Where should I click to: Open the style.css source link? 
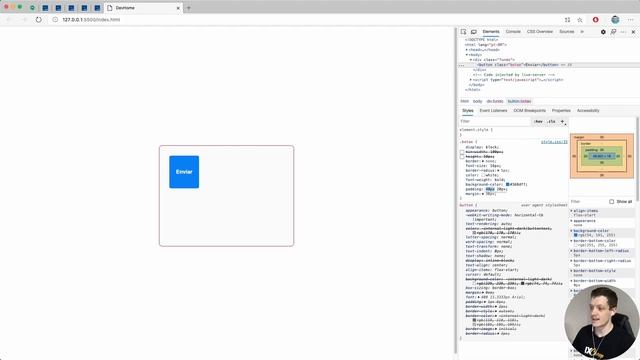554,142
